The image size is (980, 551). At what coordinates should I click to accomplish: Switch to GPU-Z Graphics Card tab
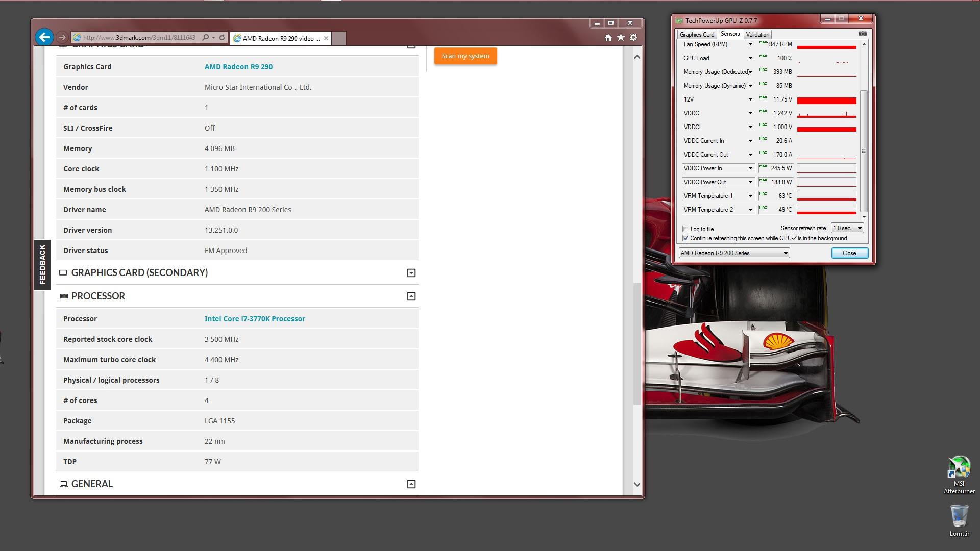coord(697,35)
